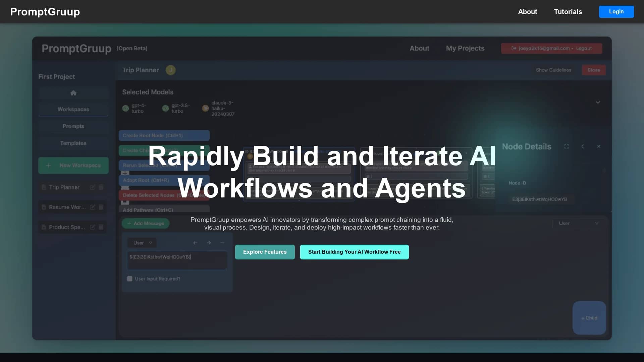Click the claude-3-haiku model icon
The image size is (644, 362).
pos(205,108)
